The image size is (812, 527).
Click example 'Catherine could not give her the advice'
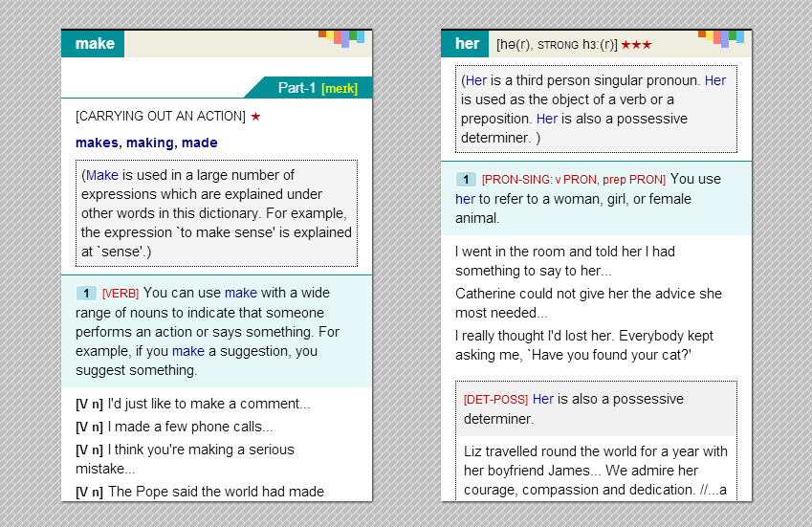click(x=588, y=303)
